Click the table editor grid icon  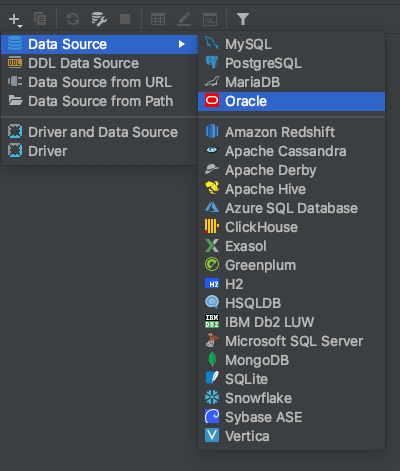[x=158, y=19]
